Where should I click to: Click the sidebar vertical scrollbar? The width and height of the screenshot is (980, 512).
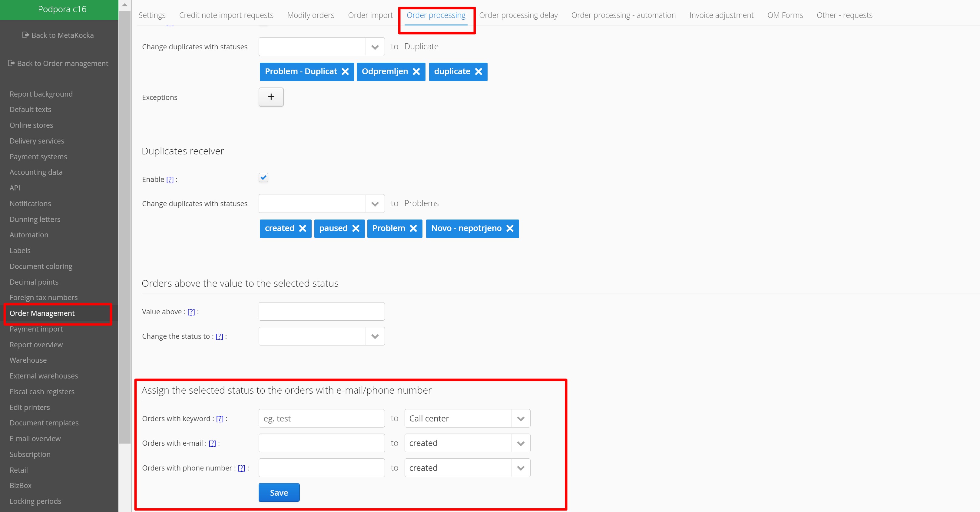pyautogui.click(x=124, y=228)
